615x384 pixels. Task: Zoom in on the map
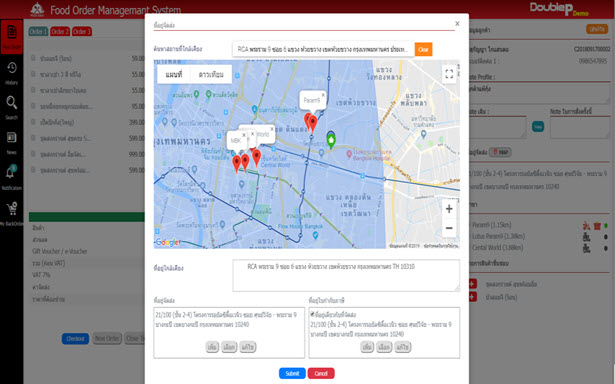coord(449,209)
